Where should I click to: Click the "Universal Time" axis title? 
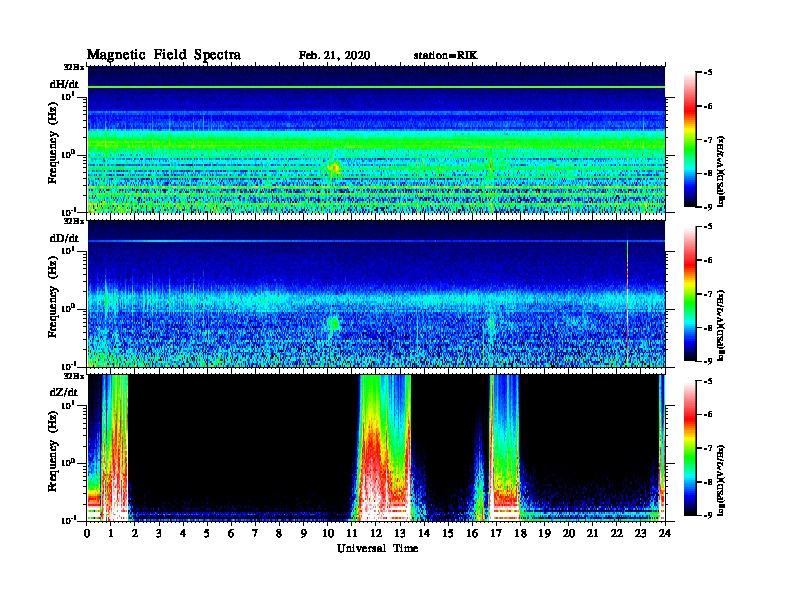(x=377, y=548)
